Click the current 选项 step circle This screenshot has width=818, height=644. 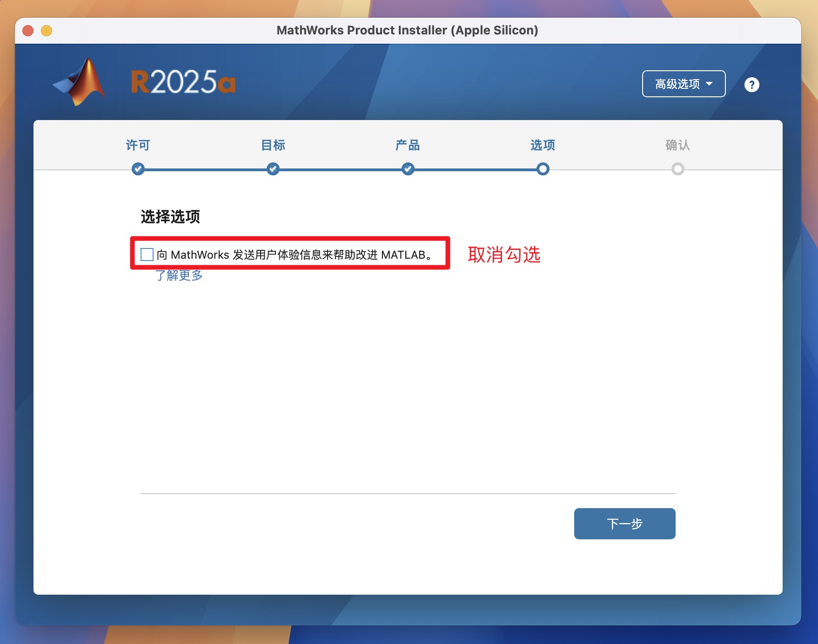pyautogui.click(x=543, y=169)
